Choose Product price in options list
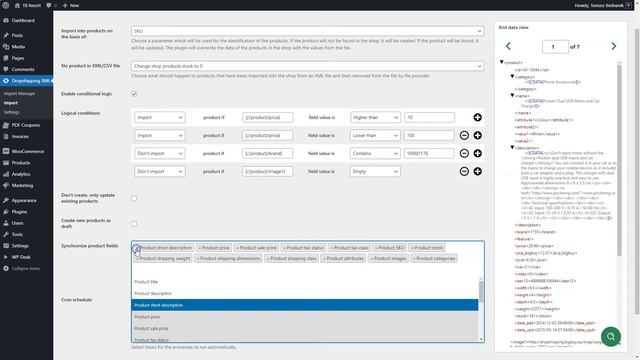 [x=304, y=317]
